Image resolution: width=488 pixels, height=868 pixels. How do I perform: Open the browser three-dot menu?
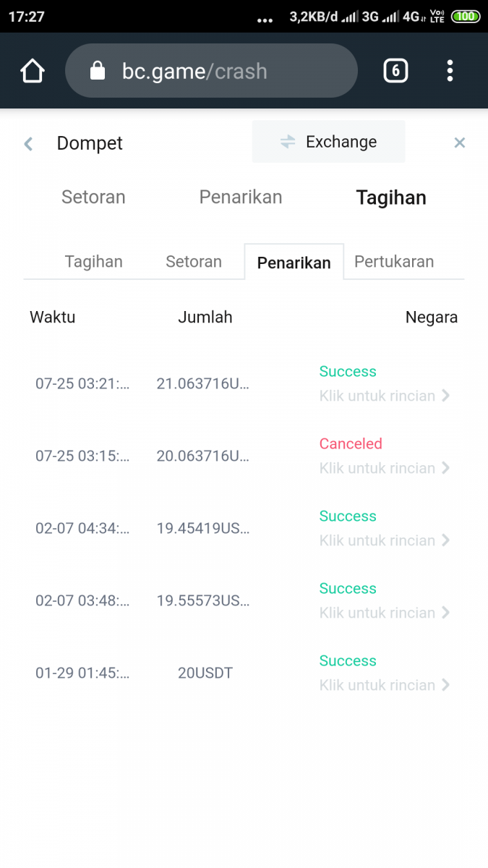click(x=450, y=71)
